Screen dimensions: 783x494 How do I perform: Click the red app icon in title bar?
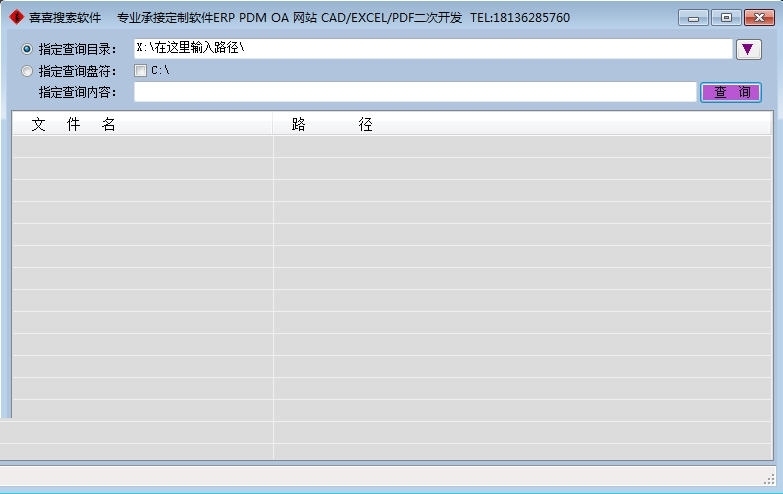click(x=16, y=17)
